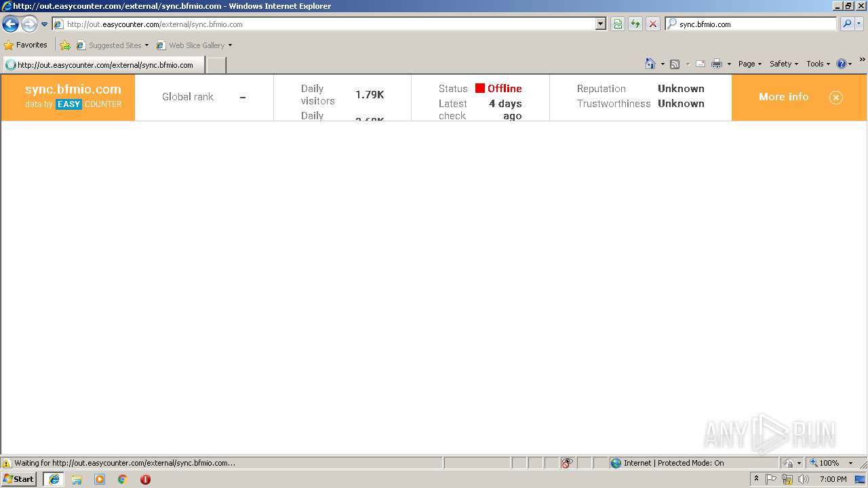This screenshot has width=868, height=488.
Task: Open the Favorites star button
Action: pyautogui.click(x=26, y=45)
